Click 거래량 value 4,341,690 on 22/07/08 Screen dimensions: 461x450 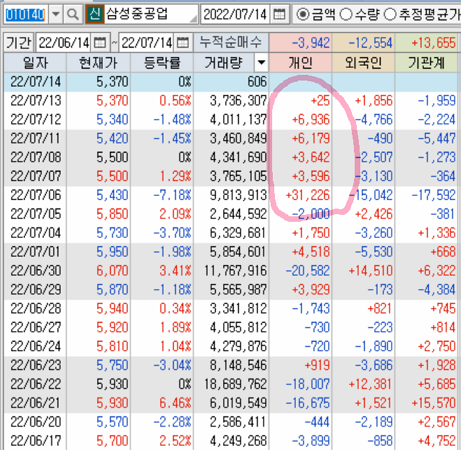click(238, 157)
